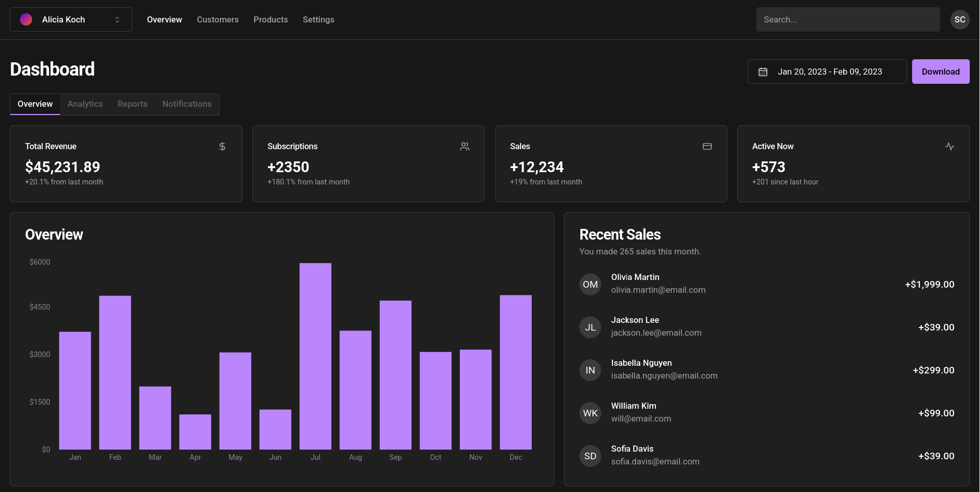Click the $45,231.89 total revenue value
This screenshot has height=492, width=980.
click(x=62, y=167)
